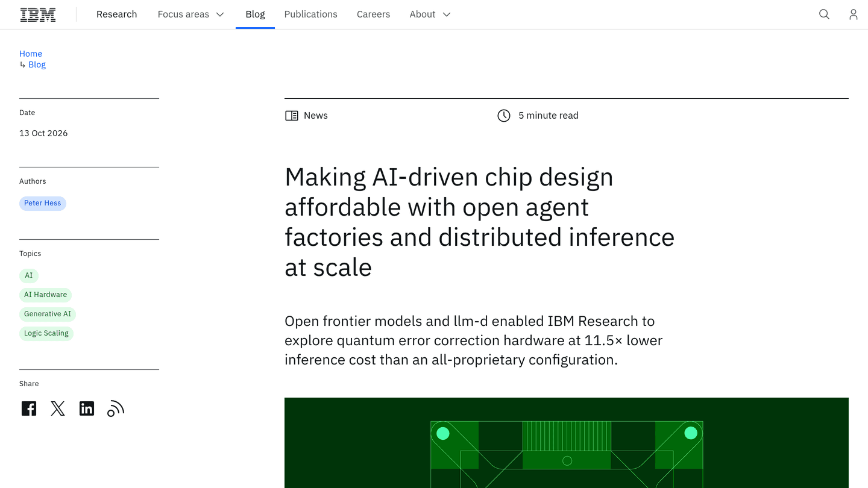Click the subtitle mentioning 11.5× lower inference cost
This screenshot has width=868, height=488.
click(x=474, y=340)
